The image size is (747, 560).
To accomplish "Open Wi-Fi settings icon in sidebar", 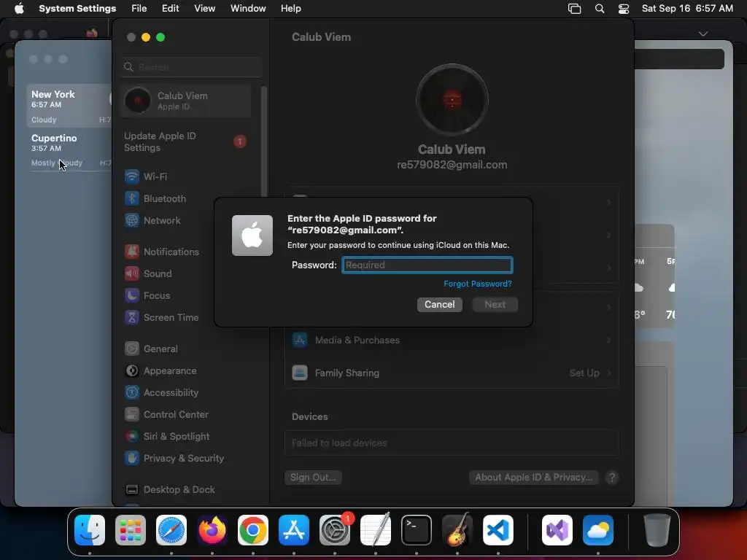I will 132,176.
